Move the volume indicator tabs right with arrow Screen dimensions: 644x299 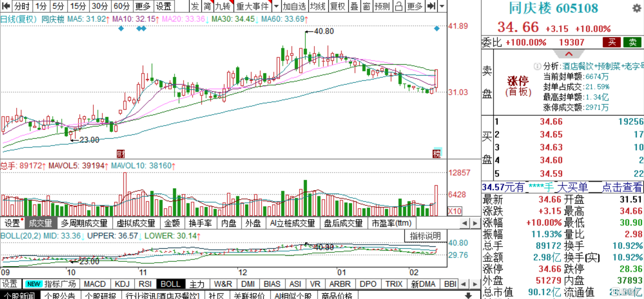pyautogui.click(x=475, y=223)
